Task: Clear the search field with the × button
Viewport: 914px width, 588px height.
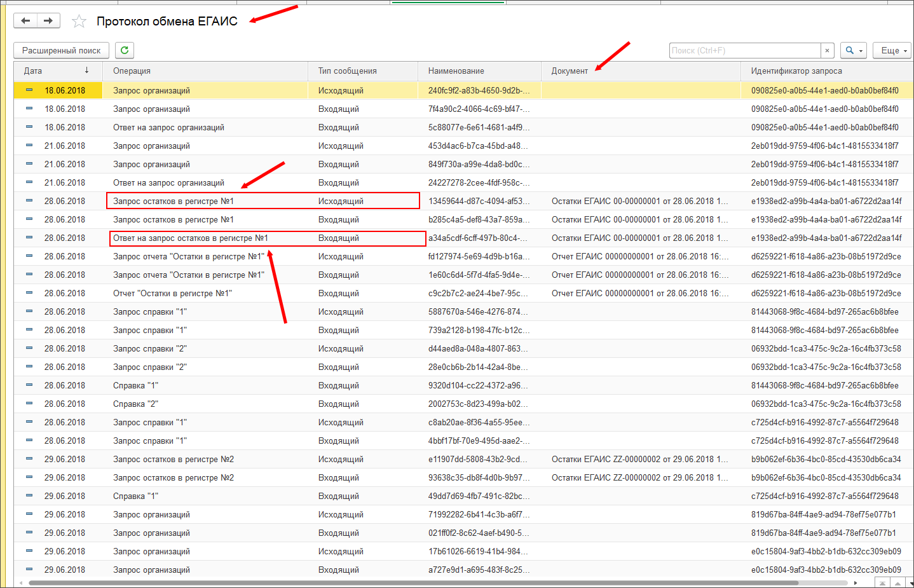Action: (827, 50)
